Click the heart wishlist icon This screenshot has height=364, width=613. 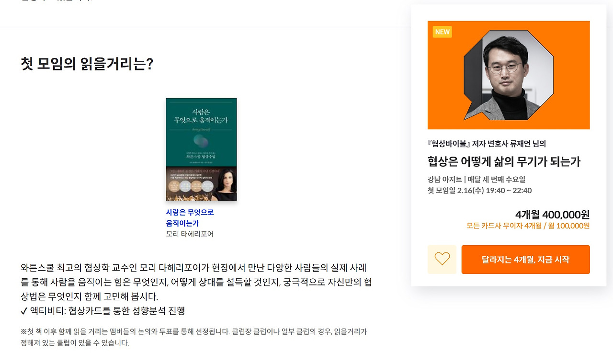pyautogui.click(x=442, y=259)
